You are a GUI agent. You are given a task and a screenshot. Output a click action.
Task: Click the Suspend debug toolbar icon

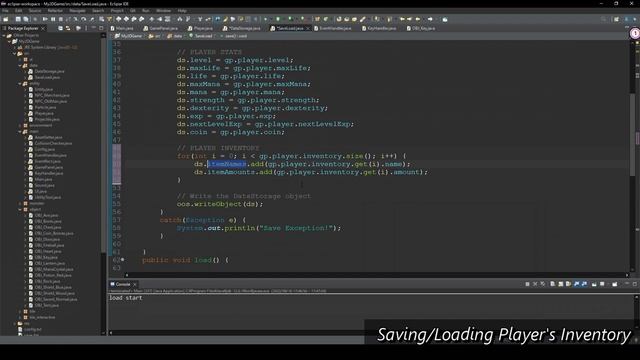click(53, 19)
